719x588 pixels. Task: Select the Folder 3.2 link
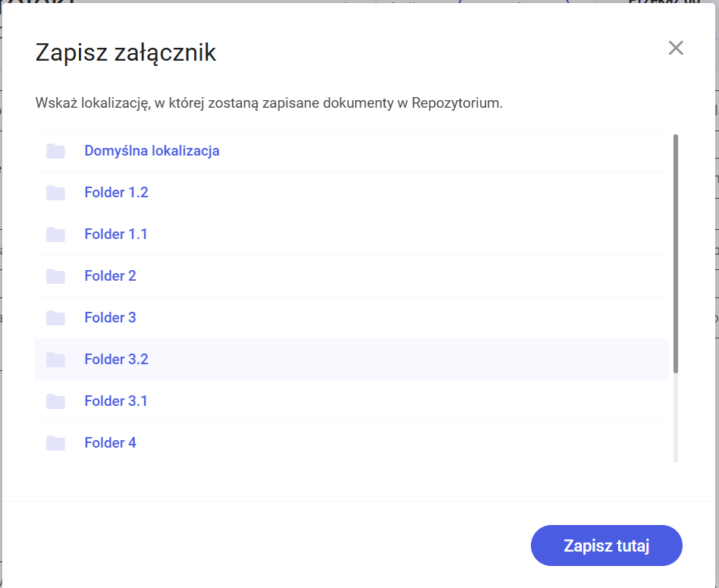[117, 360]
